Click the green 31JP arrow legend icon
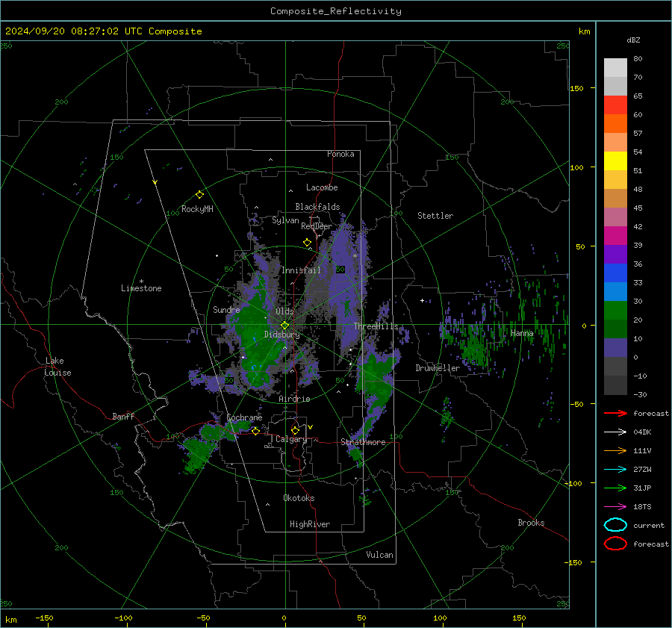672x628 pixels. [x=615, y=488]
